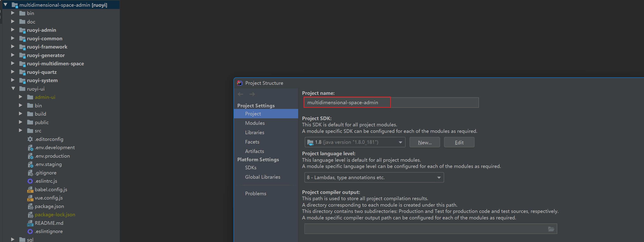Click the ESLint icon next to .eslintrc.js
The width and height of the screenshot is (644, 242).
(30, 181)
